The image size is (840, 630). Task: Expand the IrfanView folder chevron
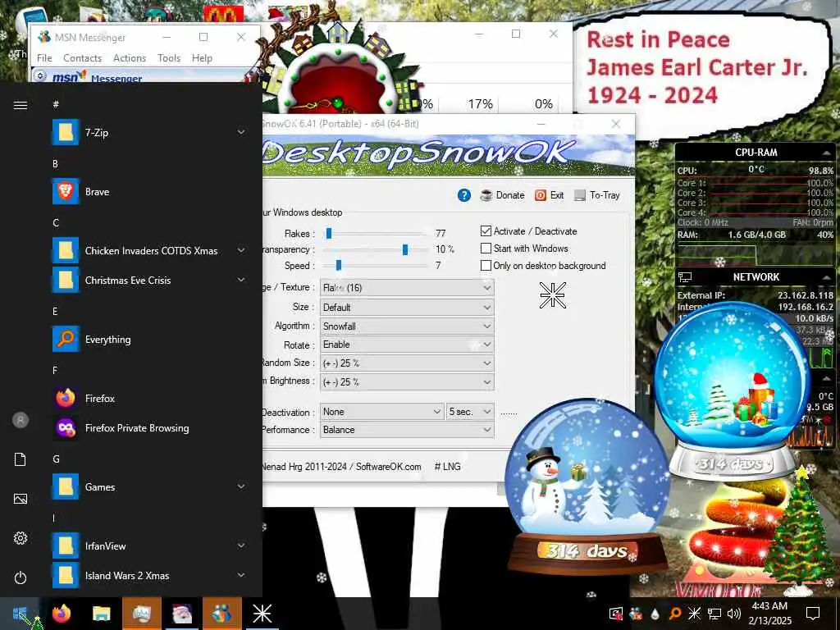click(242, 546)
